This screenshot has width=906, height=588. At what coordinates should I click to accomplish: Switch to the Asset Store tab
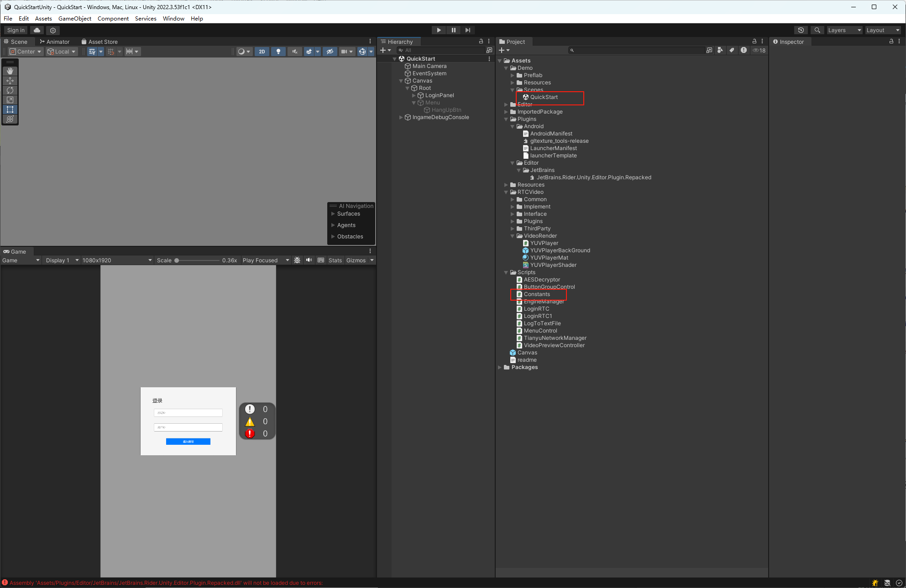100,42
